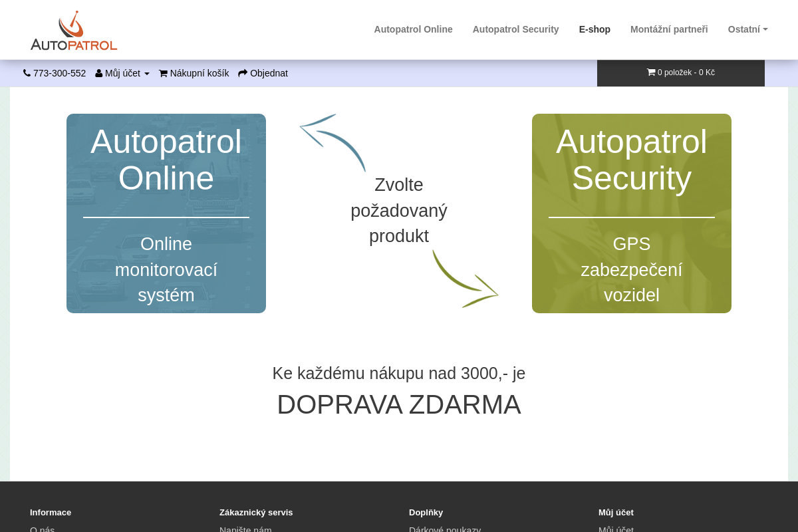Click the cart icon in the dark cart button

(651, 72)
